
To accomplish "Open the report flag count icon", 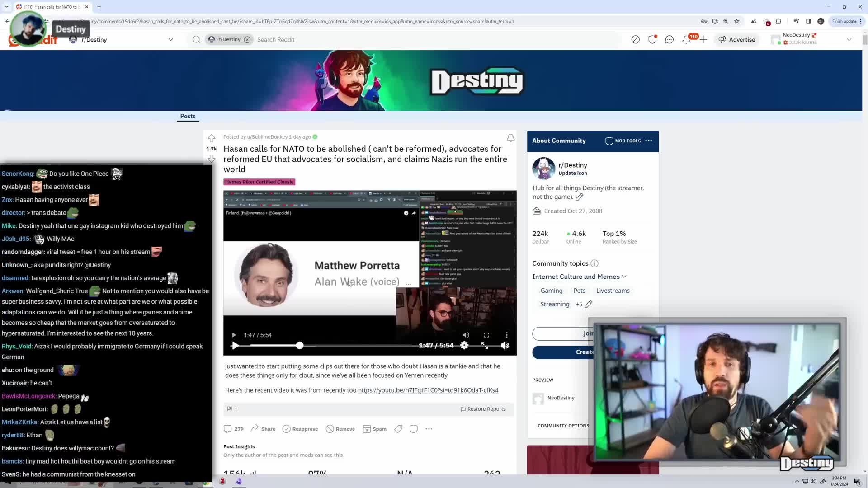I will tap(232, 409).
